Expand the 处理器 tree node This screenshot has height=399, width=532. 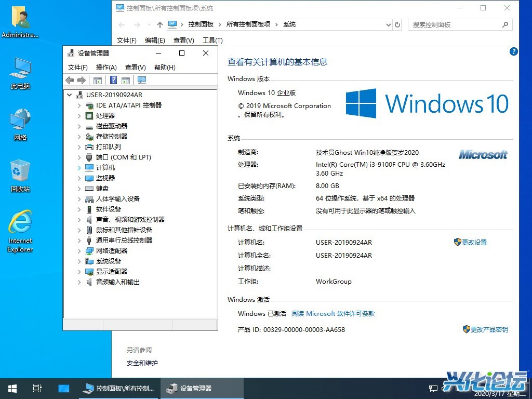(79, 116)
